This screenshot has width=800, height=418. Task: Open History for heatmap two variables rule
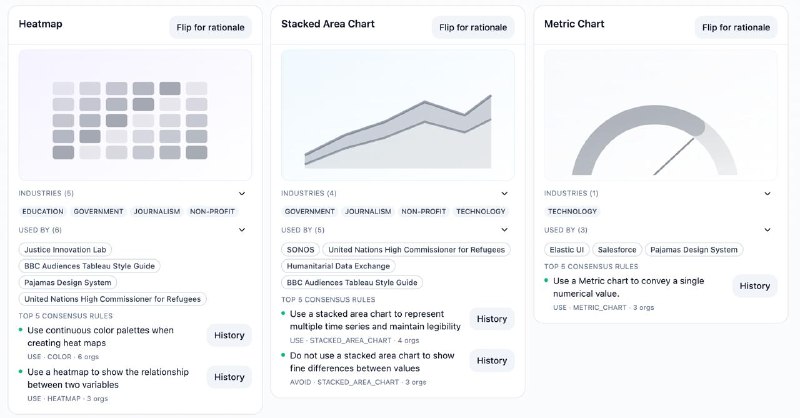pyautogui.click(x=229, y=377)
